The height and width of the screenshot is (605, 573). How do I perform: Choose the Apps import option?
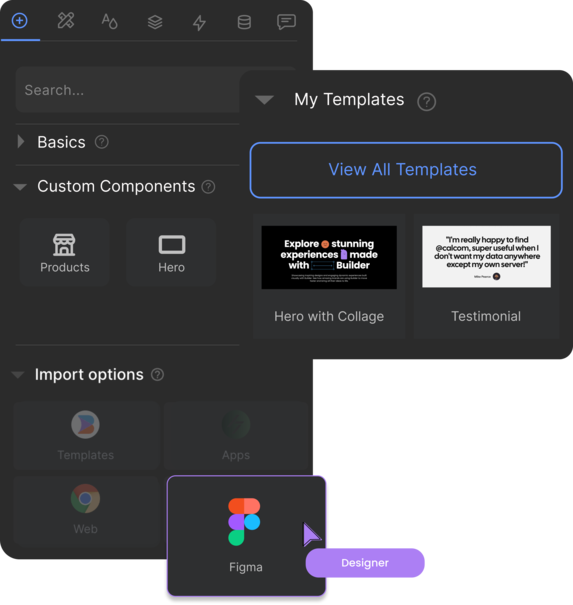click(236, 436)
